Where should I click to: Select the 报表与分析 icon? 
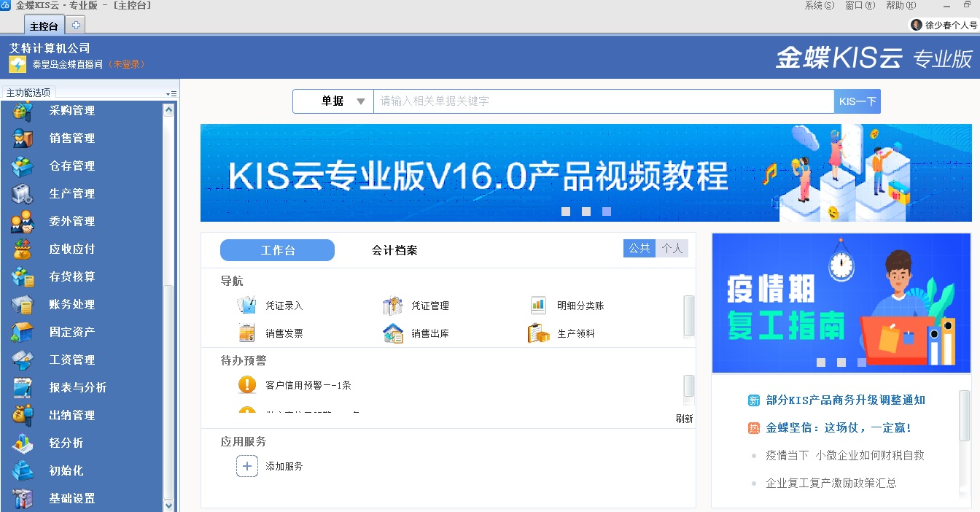(22, 388)
